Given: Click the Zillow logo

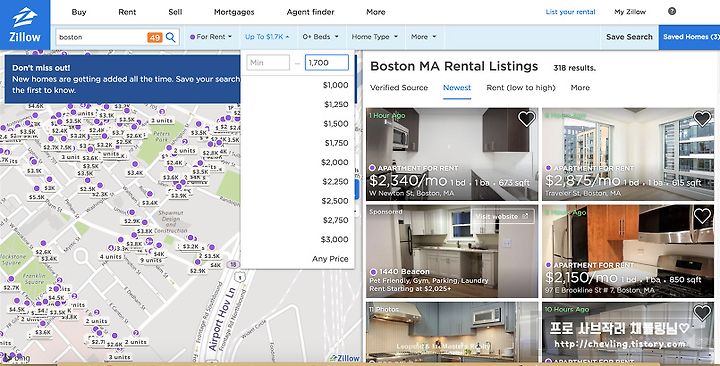Looking at the screenshot, I should click(x=25, y=25).
